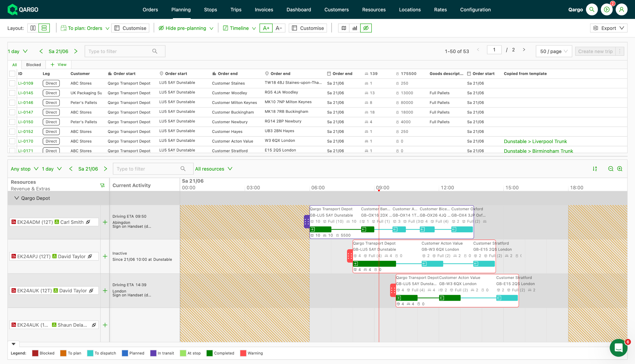
Task: Click the bar chart view icon
Action: point(355,28)
